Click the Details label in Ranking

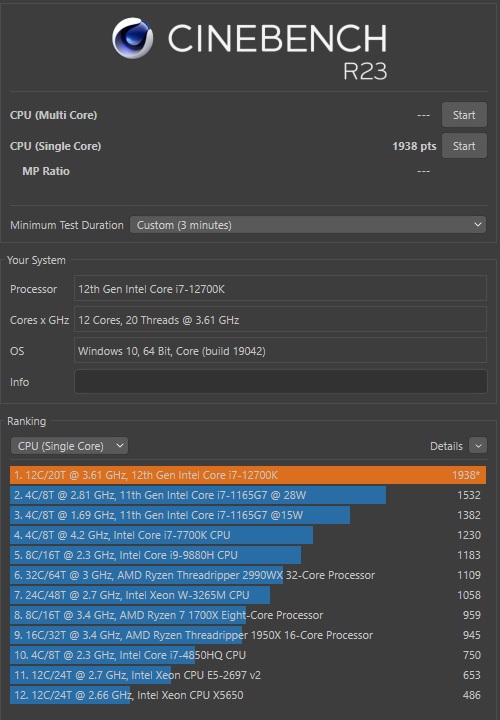446,446
